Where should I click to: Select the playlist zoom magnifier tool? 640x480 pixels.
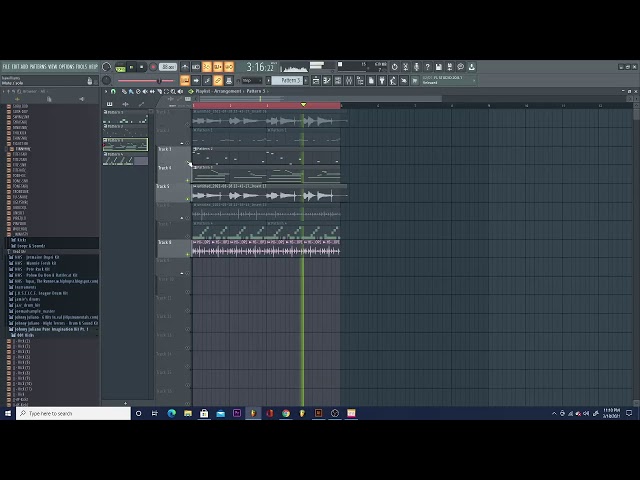173,91
